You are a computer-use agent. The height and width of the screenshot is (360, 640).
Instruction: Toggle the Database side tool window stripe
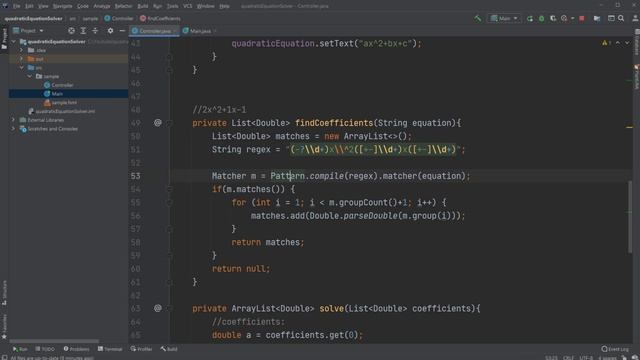[x=636, y=42]
